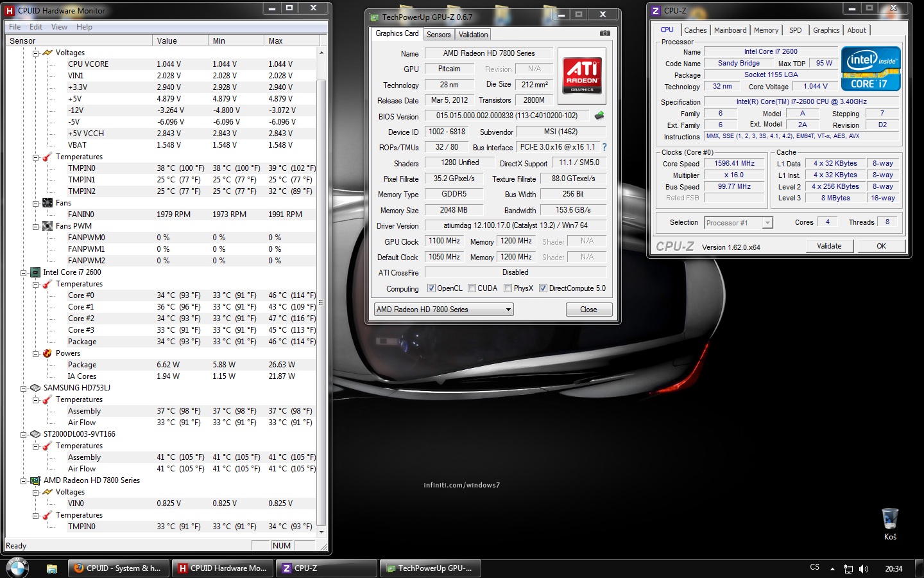Click the Validate button in CPU-Z
Viewport: 924px width, 578px height.
click(x=829, y=246)
